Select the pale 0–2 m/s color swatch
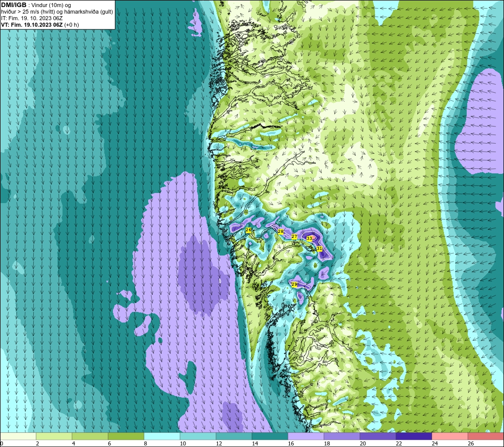Image resolution: width=504 pixels, height=447 pixels. (x=18, y=436)
